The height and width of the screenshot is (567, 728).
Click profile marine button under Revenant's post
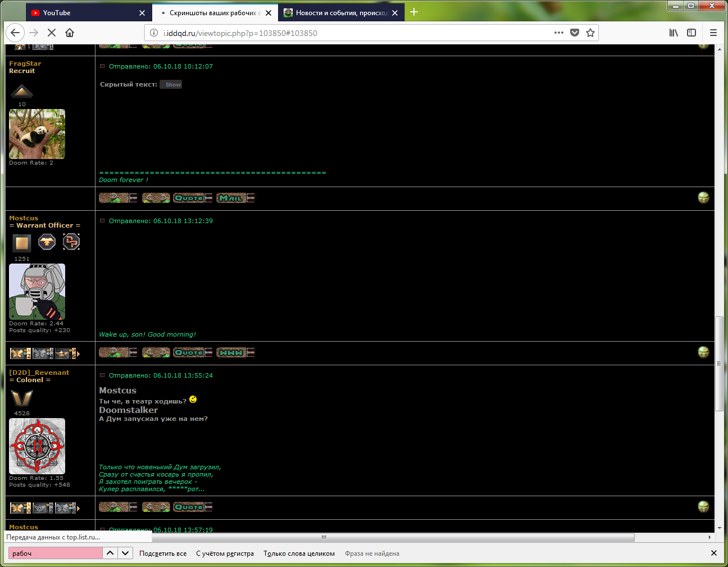118,507
